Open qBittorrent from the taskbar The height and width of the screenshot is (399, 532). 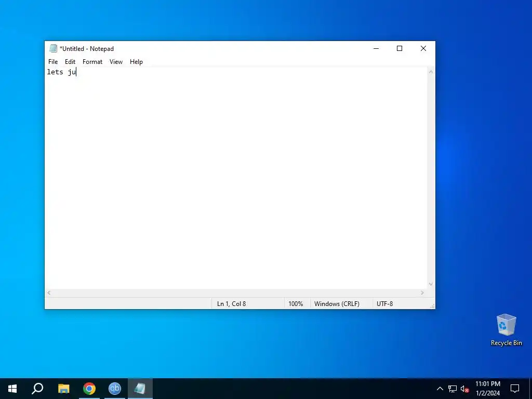pos(115,389)
